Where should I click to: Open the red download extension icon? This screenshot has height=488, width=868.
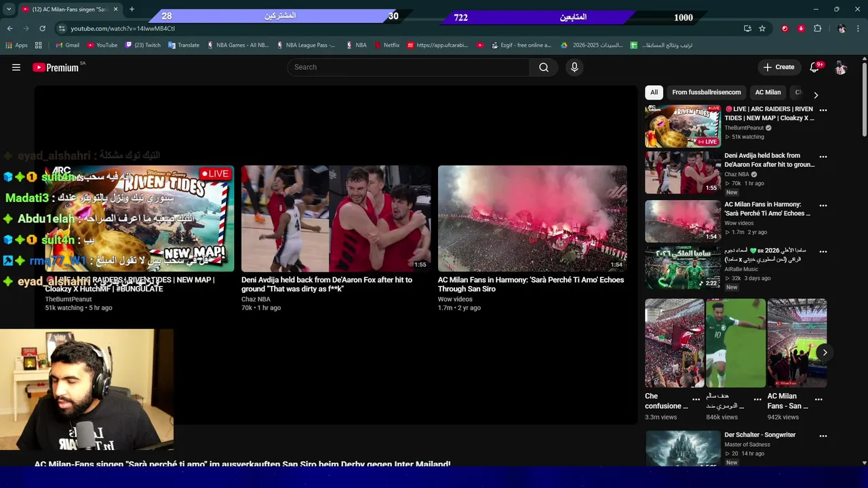point(801,28)
